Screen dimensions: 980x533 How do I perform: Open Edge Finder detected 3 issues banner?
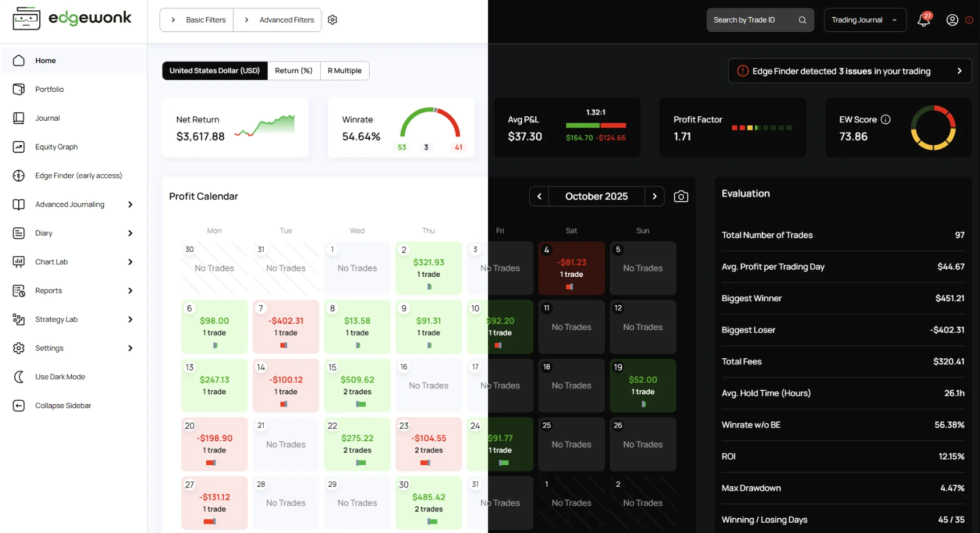coord(850,71)
